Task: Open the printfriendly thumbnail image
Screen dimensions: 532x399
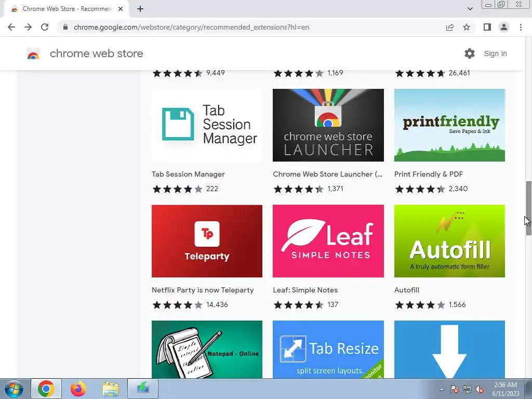Action: (449, 125)
